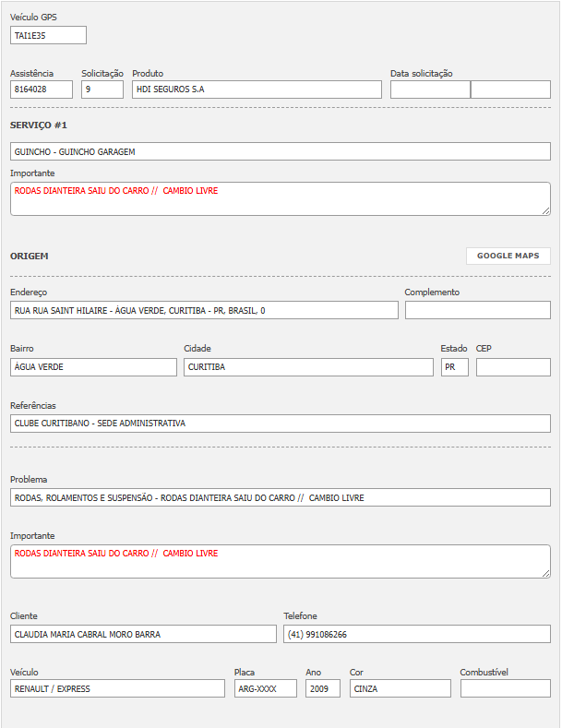Click the first empty Data solicitação field
Viewport: 562px width, 728px height.
[430, 90]
